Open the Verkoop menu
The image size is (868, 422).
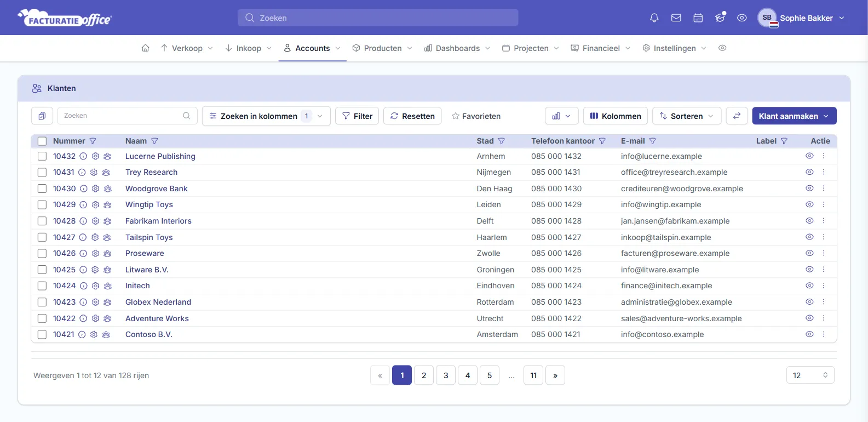click(187, 48)
